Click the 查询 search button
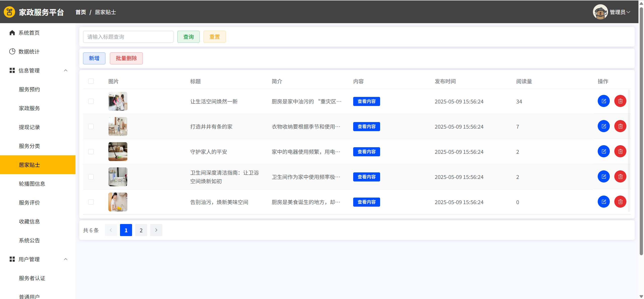Screen dimensions: 644x299 [x=188, y=37]
